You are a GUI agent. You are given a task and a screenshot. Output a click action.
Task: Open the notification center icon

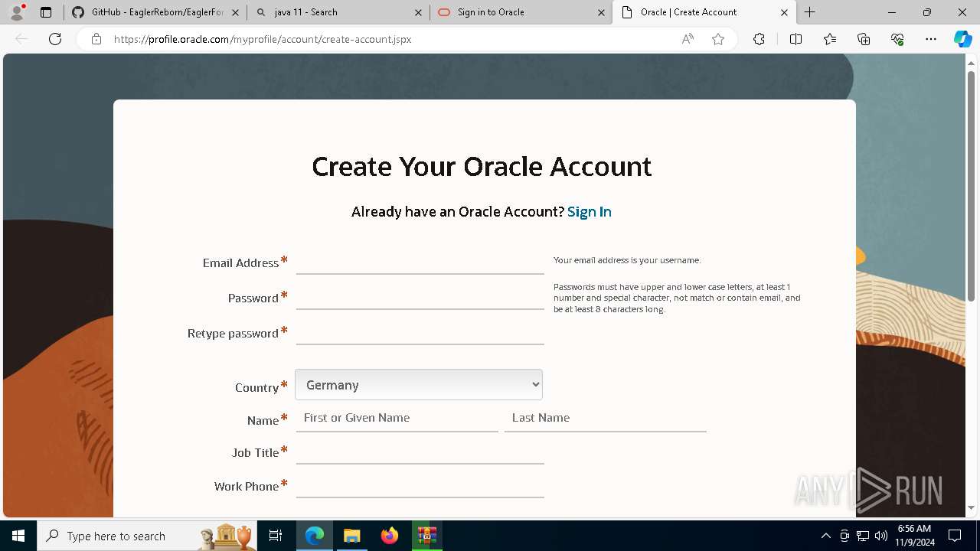955,536
